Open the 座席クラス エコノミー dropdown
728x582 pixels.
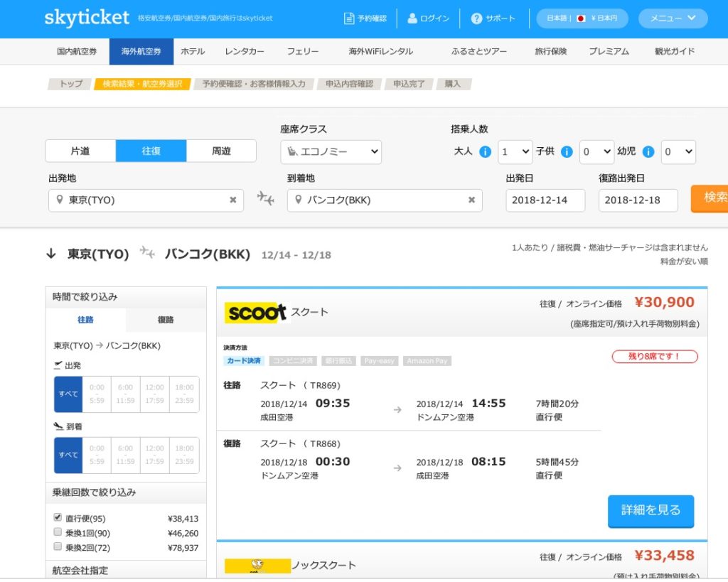click(x=331, y=152)
